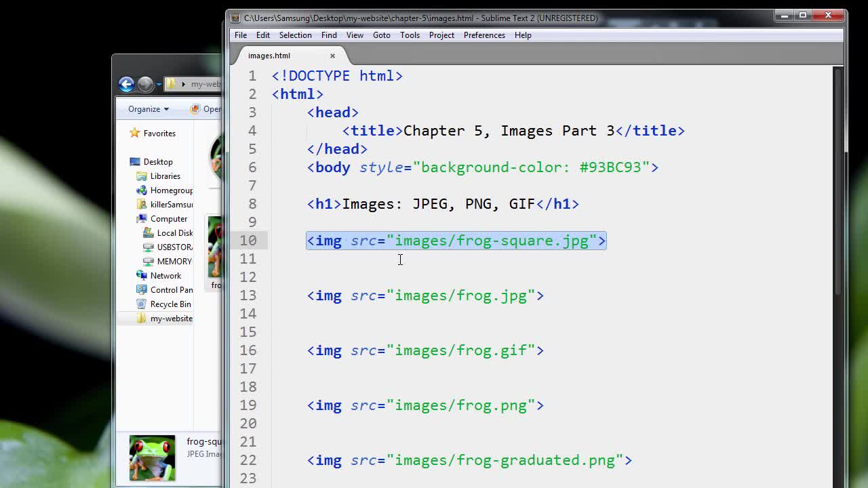Click the frog.png img tag on line 19
Image resolution: width=868 pixels, height=488 pixels.
425,405
